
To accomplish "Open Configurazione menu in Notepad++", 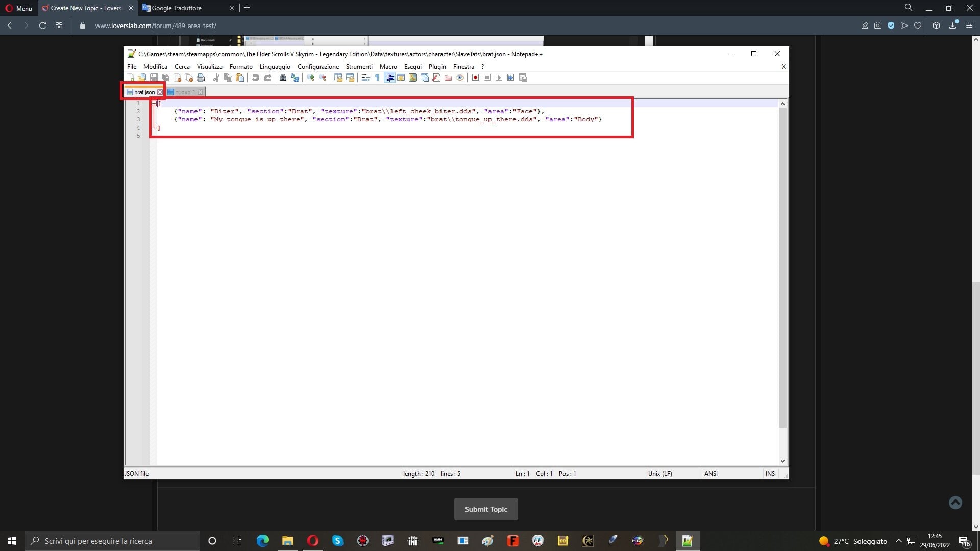I will click(318, 67).
